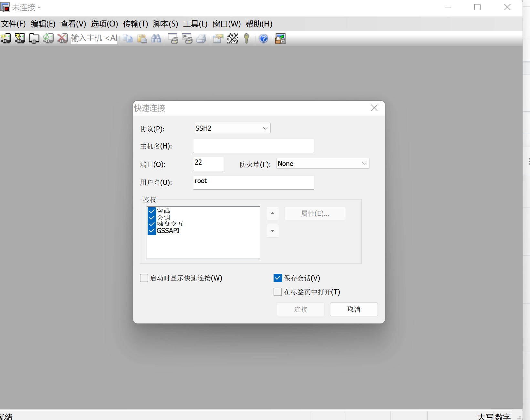Click the SecureFX lock icon in toolbar
The height and width of the screenshot is (420, 530).
coord(280,38)
